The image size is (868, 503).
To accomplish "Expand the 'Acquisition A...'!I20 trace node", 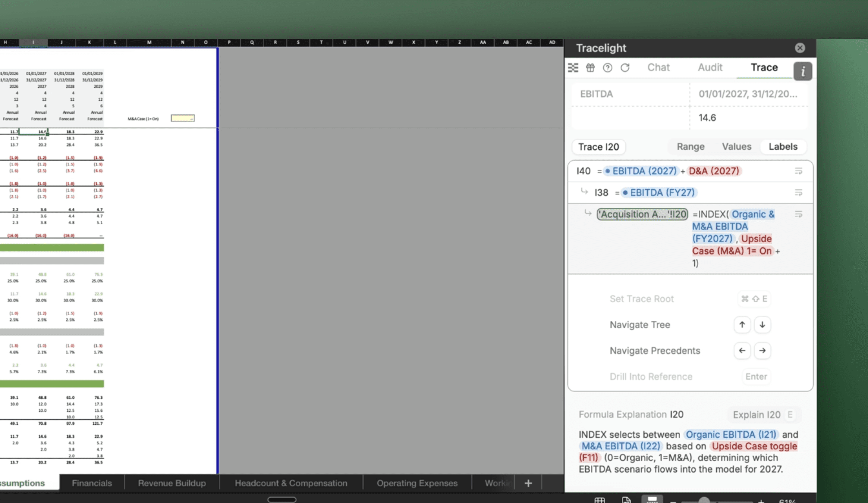I will 642,214.
